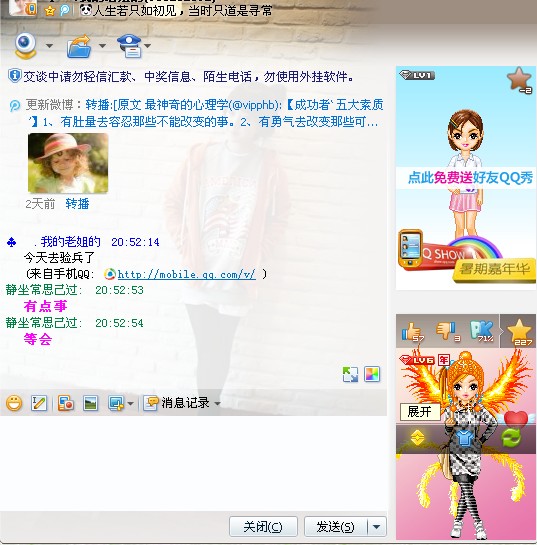This screenshot has width=537, height=545.
Task: Click the star icon on friend's QQ show
Action: click(x=519, y=80)
